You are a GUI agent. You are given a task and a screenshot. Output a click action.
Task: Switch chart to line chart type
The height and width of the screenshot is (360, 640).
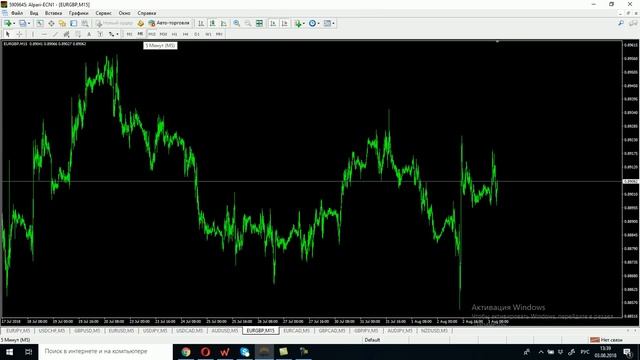(x=223, y=23)
